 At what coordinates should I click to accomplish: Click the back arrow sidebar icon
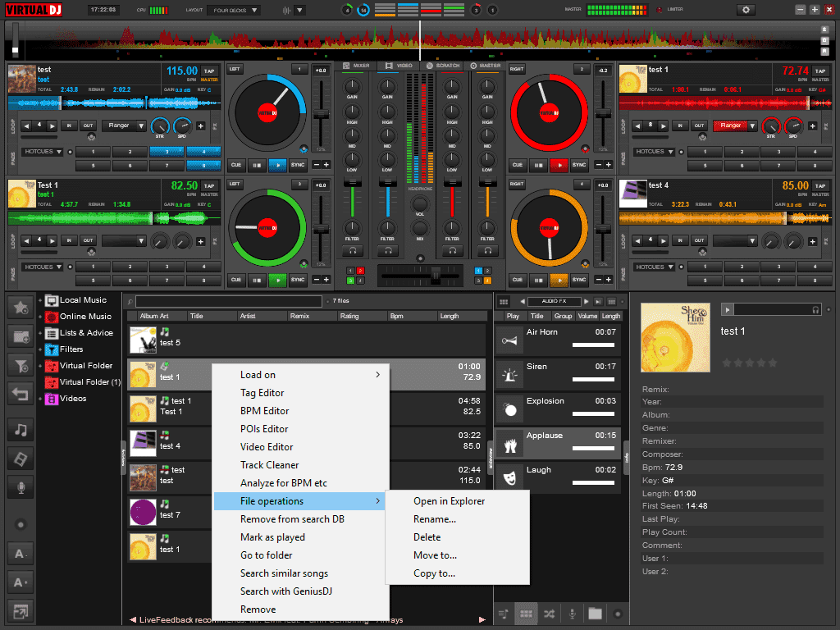point(21,395)
